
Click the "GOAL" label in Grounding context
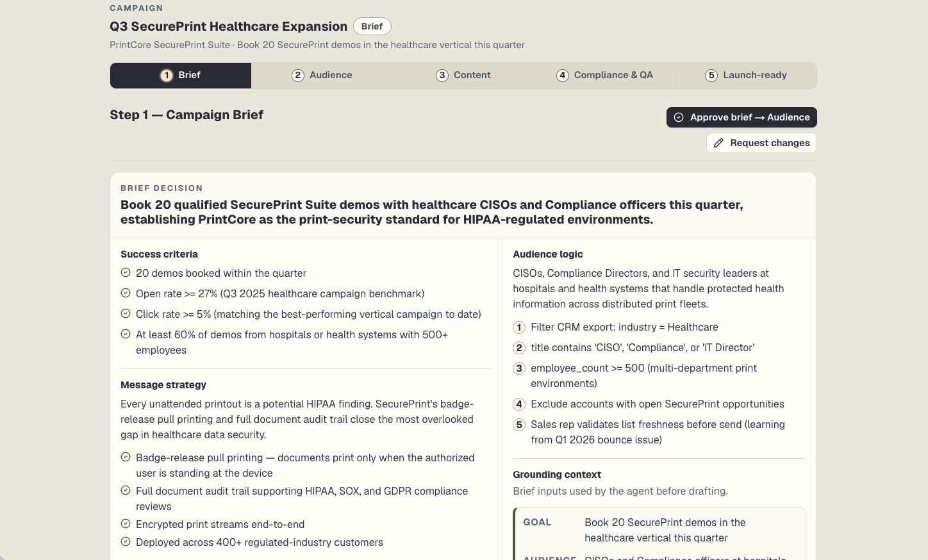point(537,522)
